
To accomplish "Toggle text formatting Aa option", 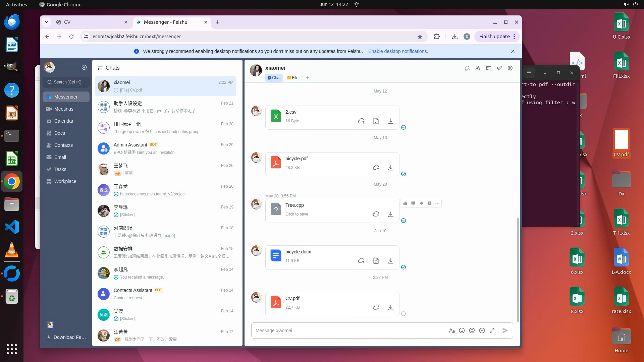I will coord(452,330).
